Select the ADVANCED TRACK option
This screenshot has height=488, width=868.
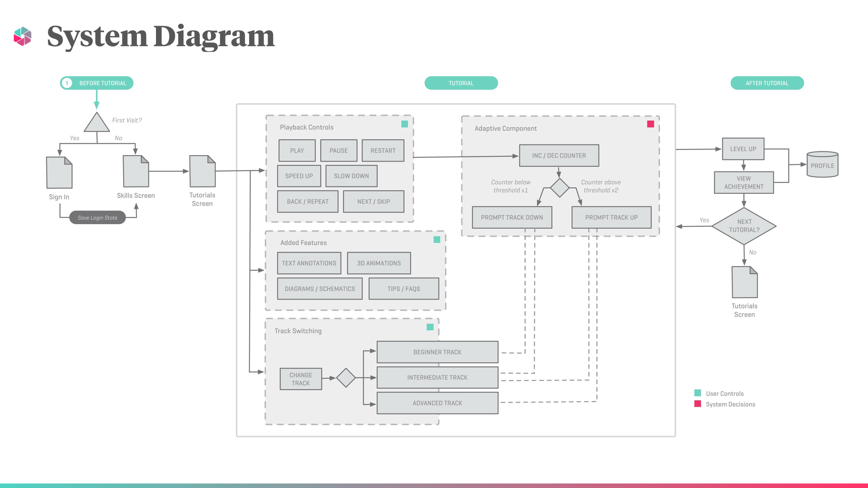(x=437, y=403)
